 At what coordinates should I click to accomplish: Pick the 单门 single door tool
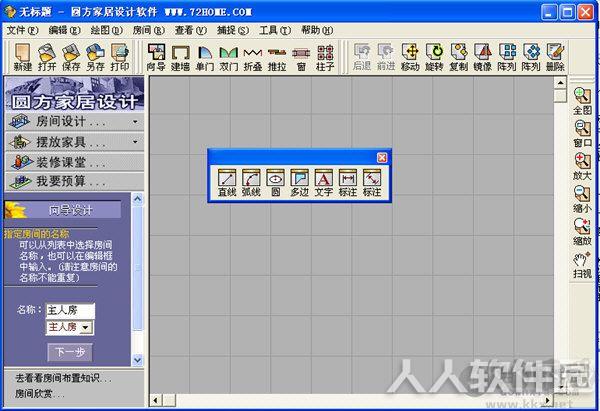[x=205, y=57]
